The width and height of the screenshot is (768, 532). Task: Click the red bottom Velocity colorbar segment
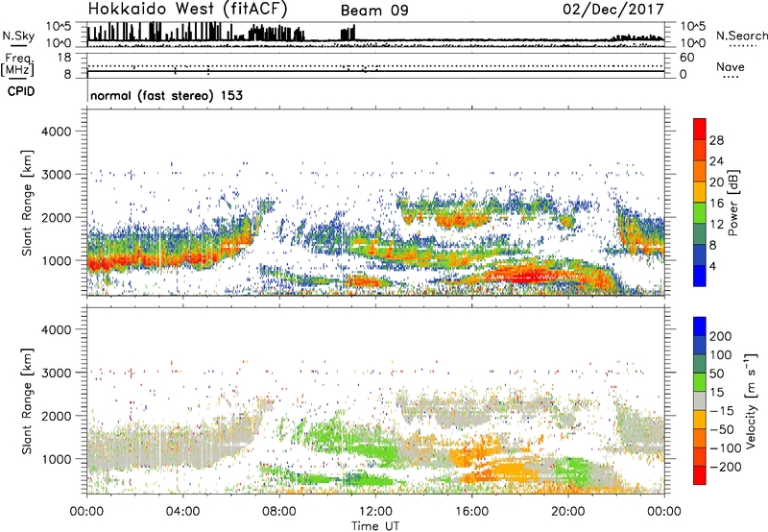point(700,475)
